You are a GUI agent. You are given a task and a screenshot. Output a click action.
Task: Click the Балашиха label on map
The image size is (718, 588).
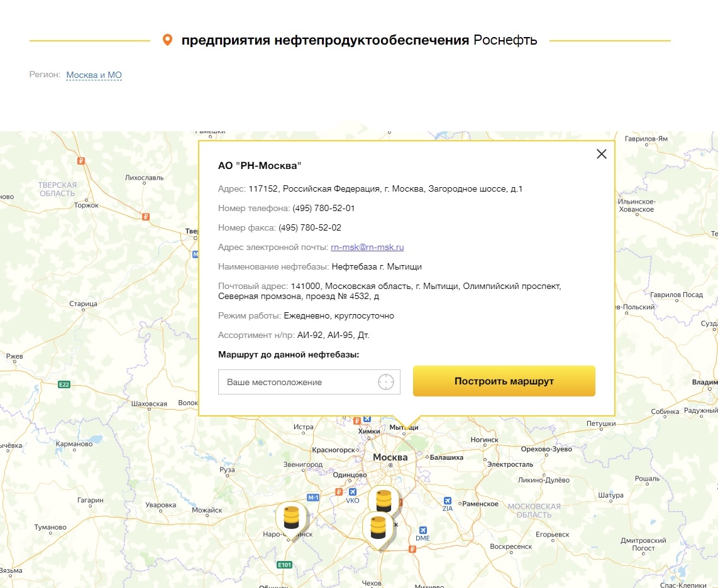447,457
